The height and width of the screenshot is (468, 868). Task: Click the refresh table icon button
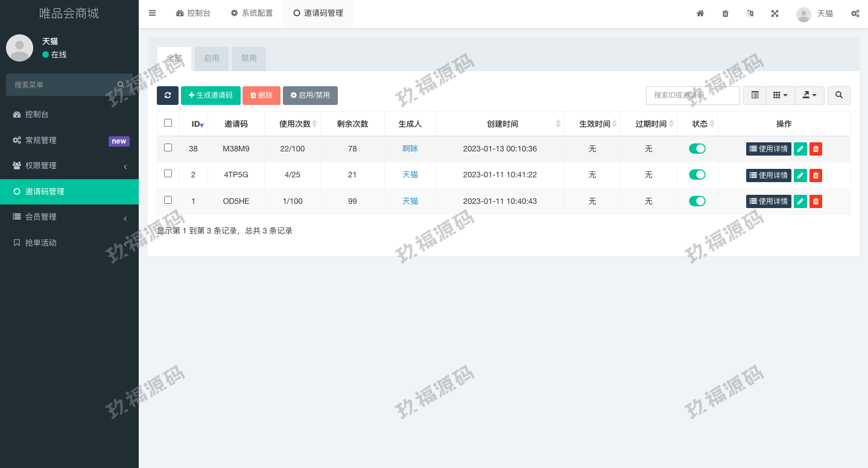point(168,95)
